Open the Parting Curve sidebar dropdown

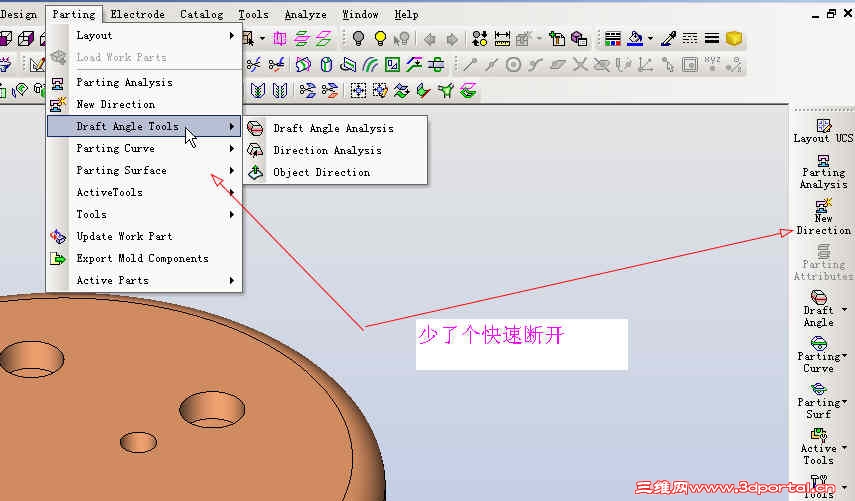pyautogui.click(x=844, y=356)
